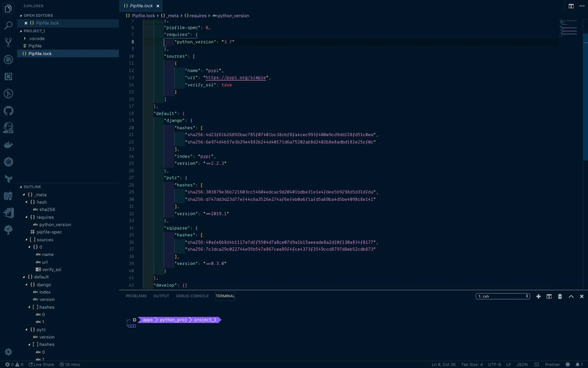The height and width of the screenshot is (368, 588).
Task: Split the terminal pane
Action: click(x=549, y=296)
